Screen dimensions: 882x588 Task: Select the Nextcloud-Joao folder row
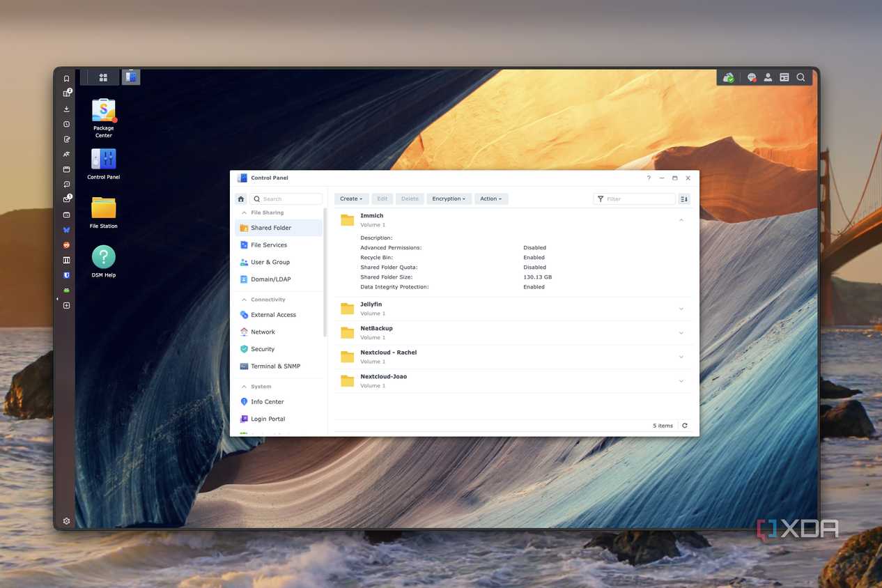click(x=513, y=380)
